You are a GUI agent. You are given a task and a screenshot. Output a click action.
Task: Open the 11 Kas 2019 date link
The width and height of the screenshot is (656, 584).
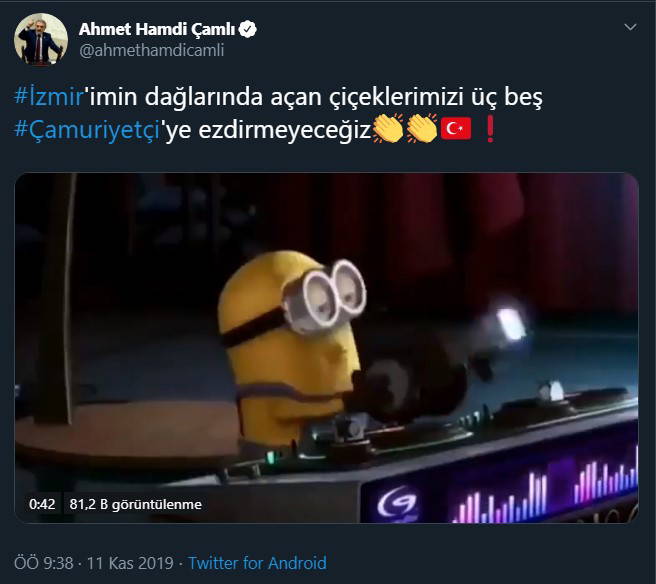pyautogui.click(x=130, y=563)
